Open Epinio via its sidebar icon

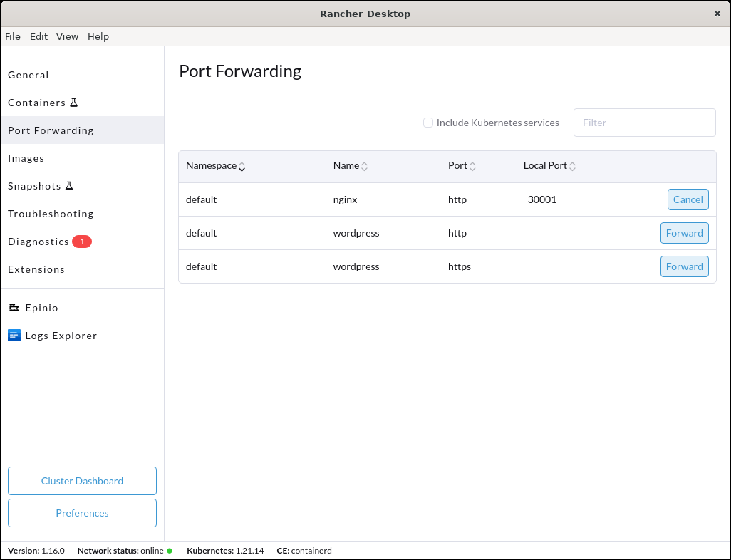pos(14,307)
